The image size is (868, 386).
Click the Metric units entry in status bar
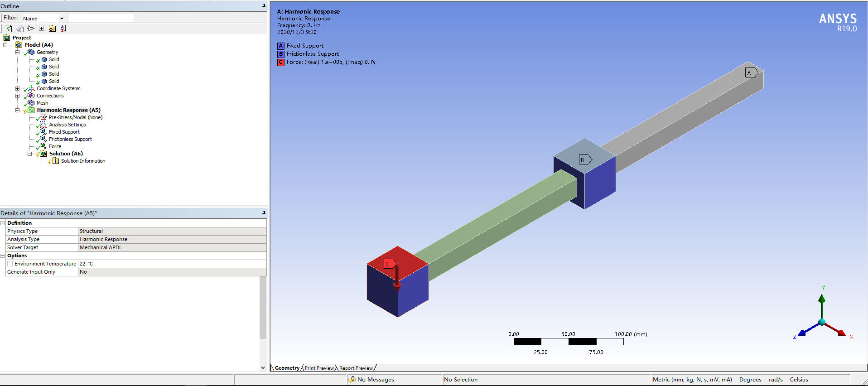[692, 380]
